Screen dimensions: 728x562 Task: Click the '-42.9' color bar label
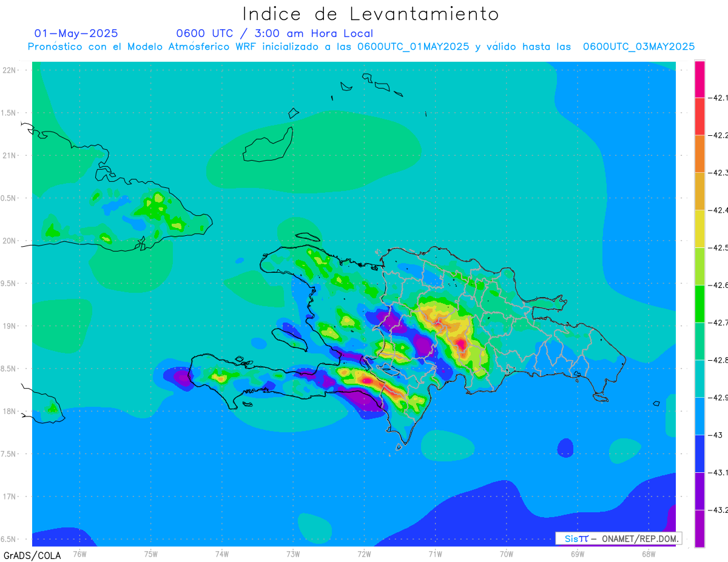(719, 398)
